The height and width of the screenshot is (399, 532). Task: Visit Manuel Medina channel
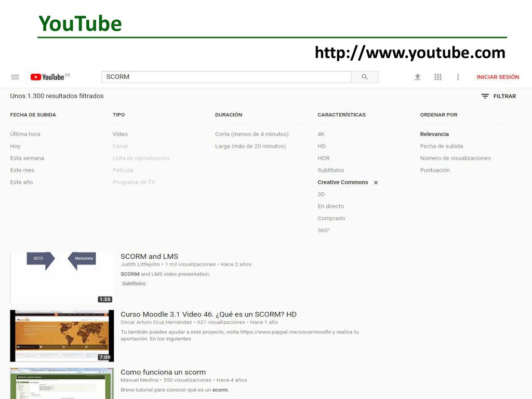pyautogui.click(x=139, y=380)
